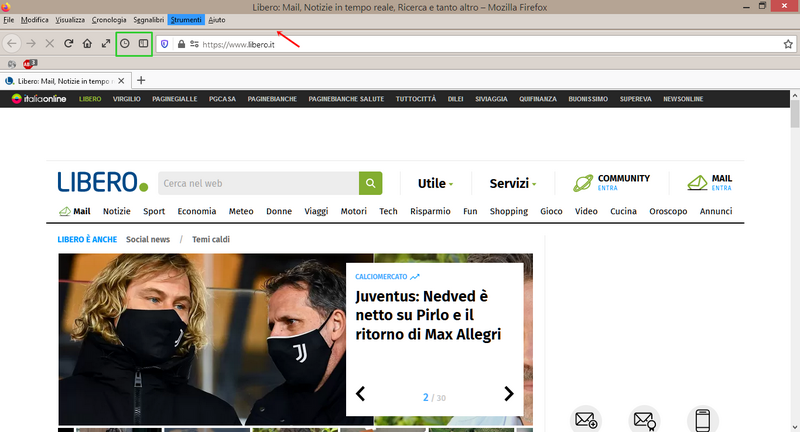Open site permissions icon in address bar
800x432 pixels.
click(x=194, y=44)
